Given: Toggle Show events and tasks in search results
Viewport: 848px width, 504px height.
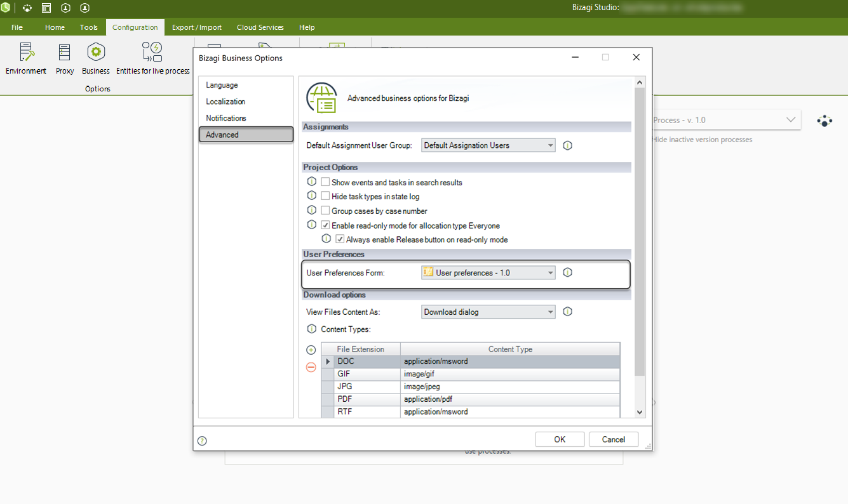Looking at the screenshot, I should pos(325,182).
